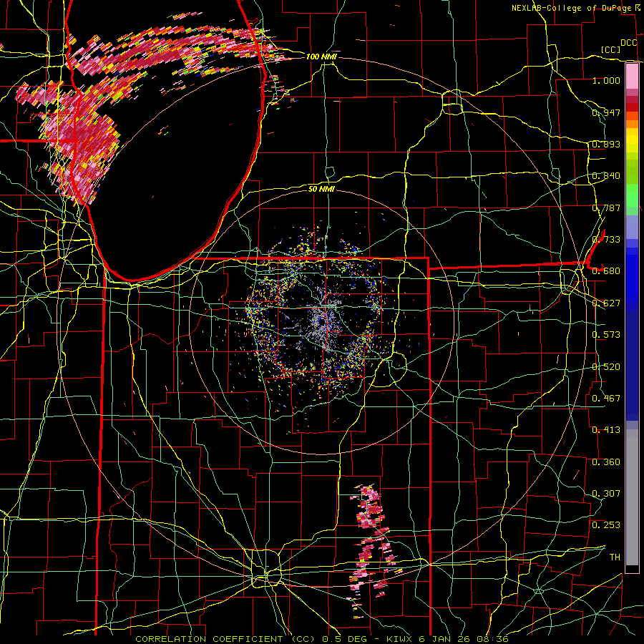Pick the gray segment of the color bar
Image resolution: width=644 pixels, height=644 pixels.
pos(632,497)
